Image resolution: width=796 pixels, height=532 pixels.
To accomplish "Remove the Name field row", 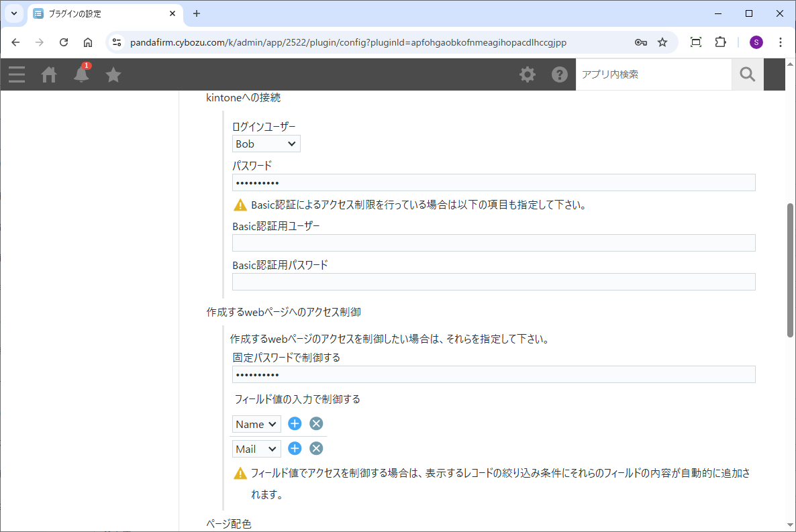I will 316,423.
